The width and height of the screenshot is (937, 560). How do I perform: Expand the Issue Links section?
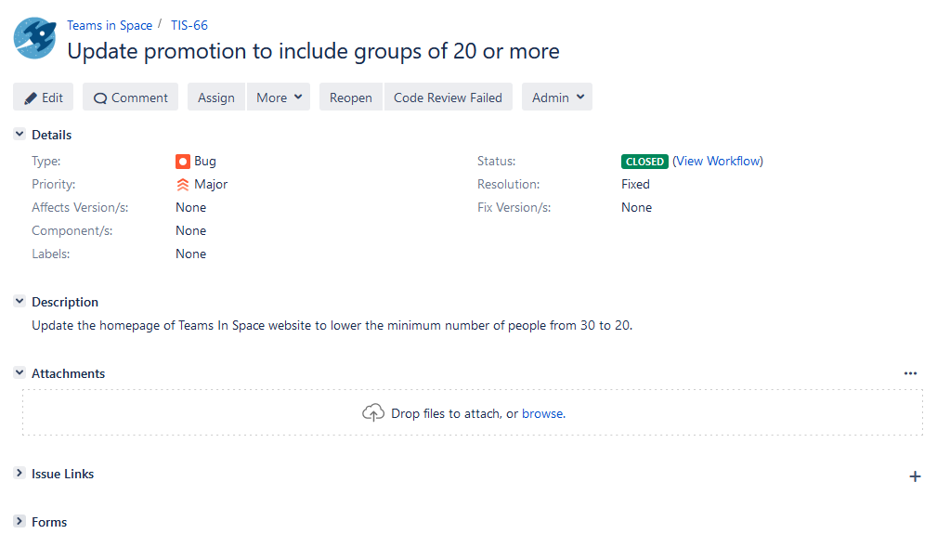tap(19, 474)
